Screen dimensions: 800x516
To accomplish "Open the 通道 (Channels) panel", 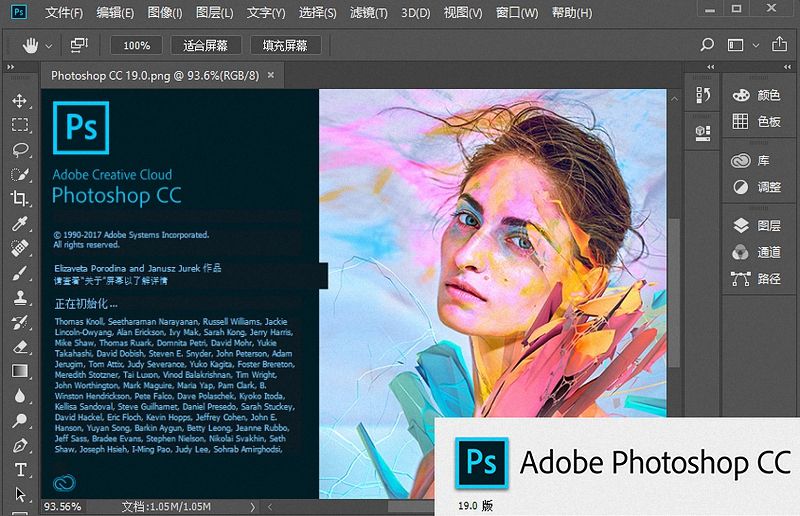I will (756, 252).
